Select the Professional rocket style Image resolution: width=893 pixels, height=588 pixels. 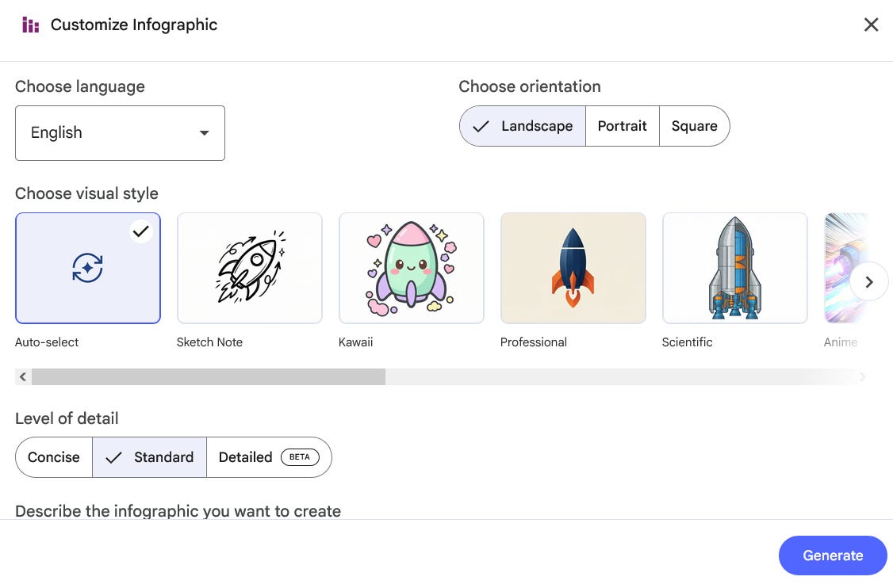tap(573, 268)
